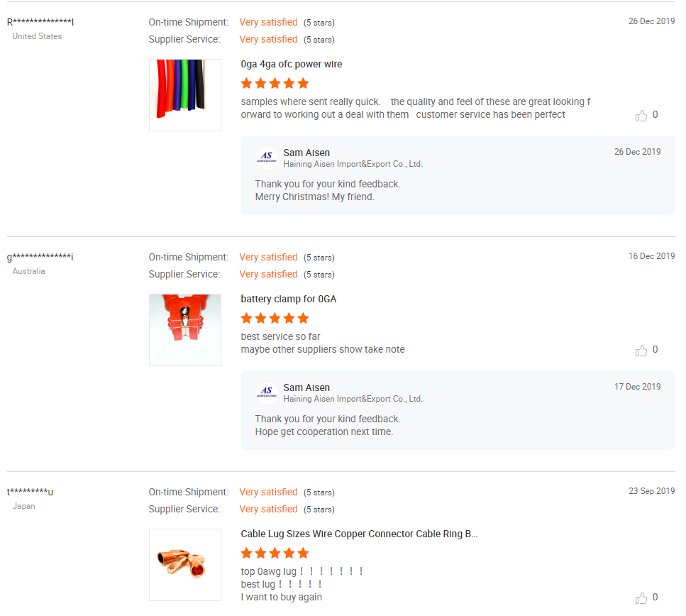Screen dimensions: 686x616
Task: Click thumbs-up on the Japan cable lug review
Action: [x=641, y=598]
